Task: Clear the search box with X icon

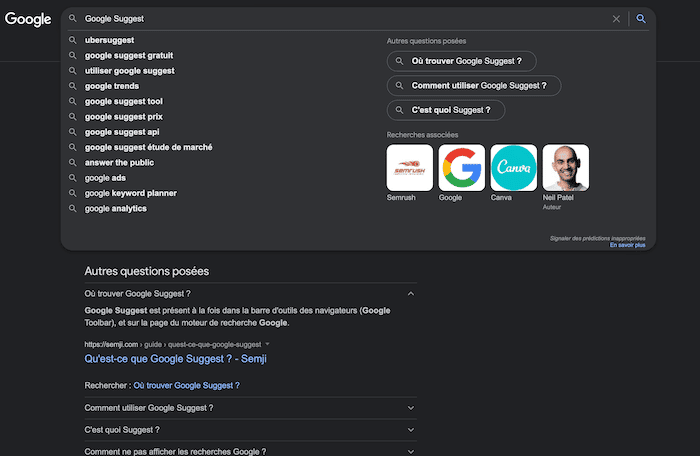Action: point(616,18)
